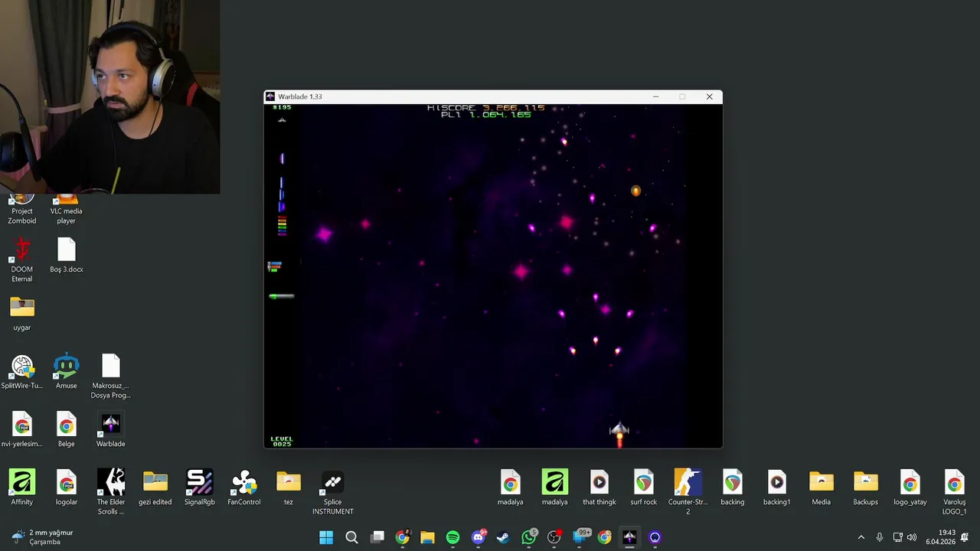Switch to the Warblade taskbar icon
This screenshot has height=551, width=980.
click(629, 537)
